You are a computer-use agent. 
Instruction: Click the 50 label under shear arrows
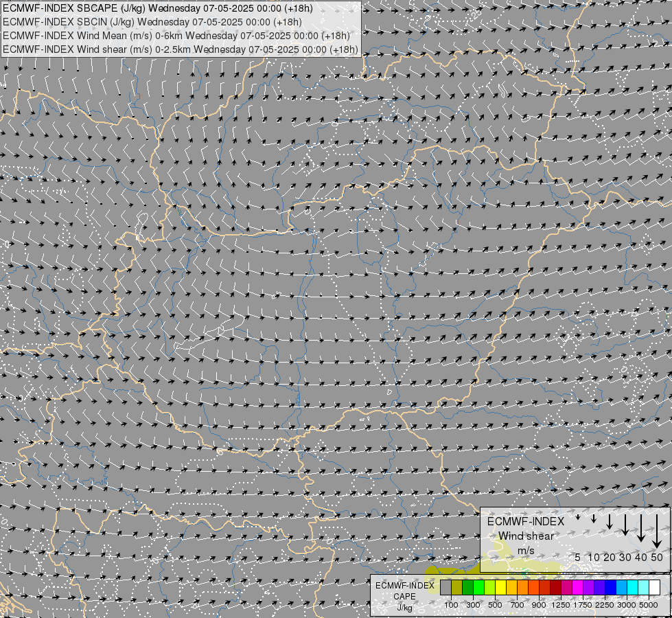point(657,557)
